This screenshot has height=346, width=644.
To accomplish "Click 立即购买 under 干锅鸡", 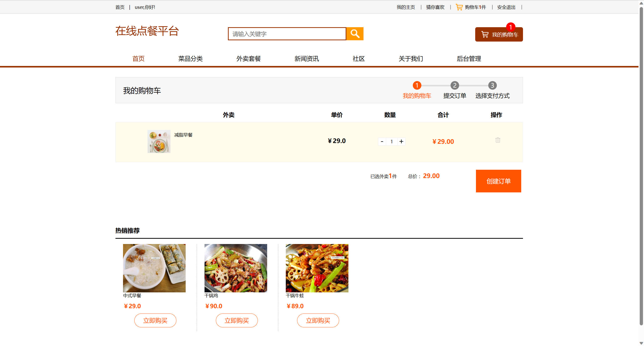I will pos(236,320).
